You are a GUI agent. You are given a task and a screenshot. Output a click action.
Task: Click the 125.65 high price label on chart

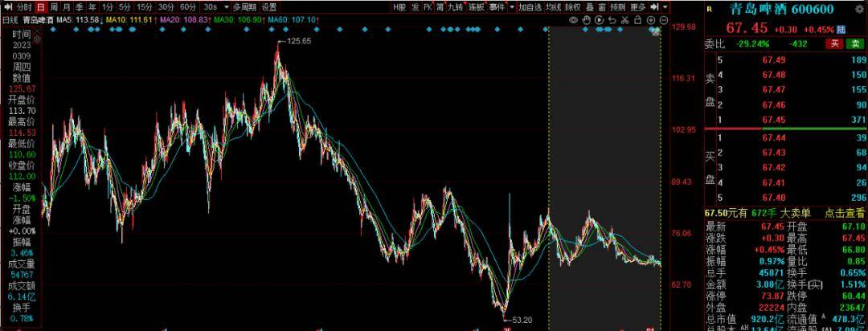click(x=299, y=41)
